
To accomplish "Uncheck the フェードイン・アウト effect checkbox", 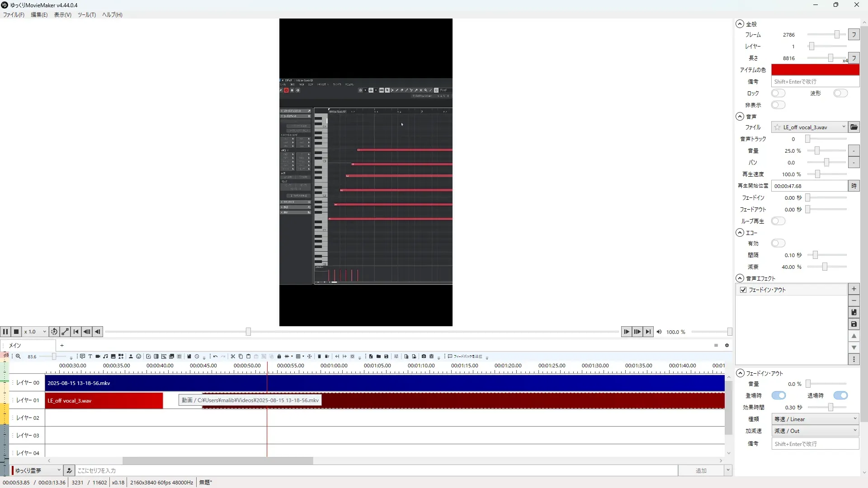I will point(743,290).
